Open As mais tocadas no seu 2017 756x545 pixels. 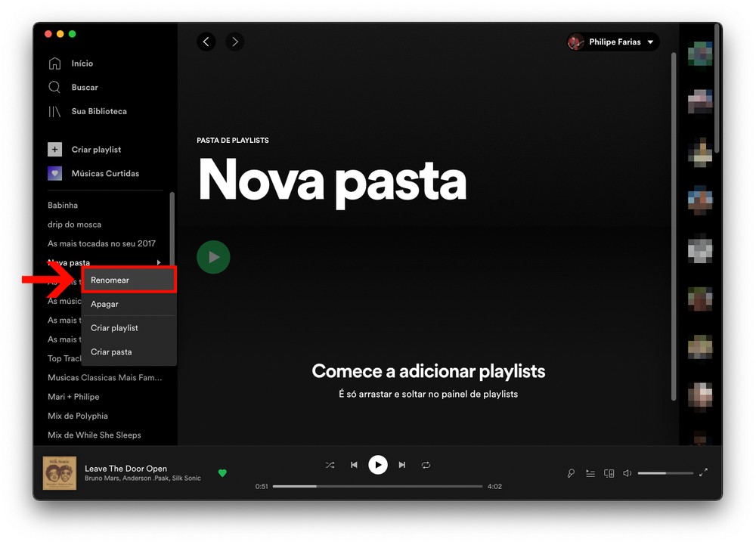(x=102, y=243)
